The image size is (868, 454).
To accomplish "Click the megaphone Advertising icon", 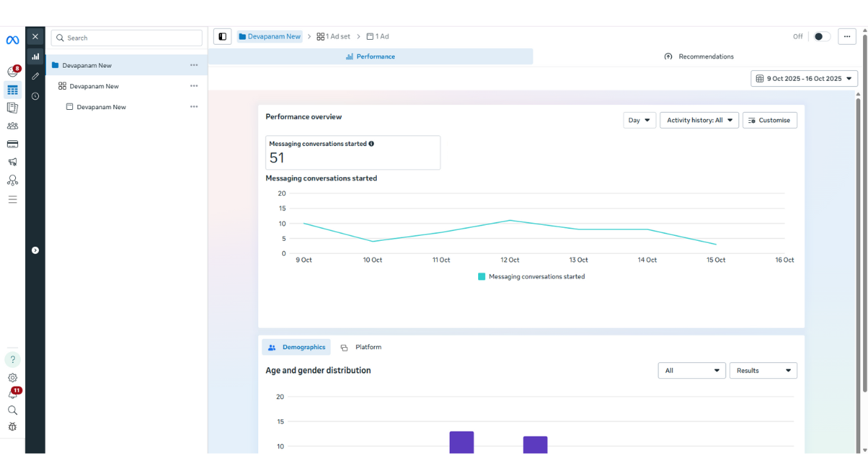I will [12, 162].
